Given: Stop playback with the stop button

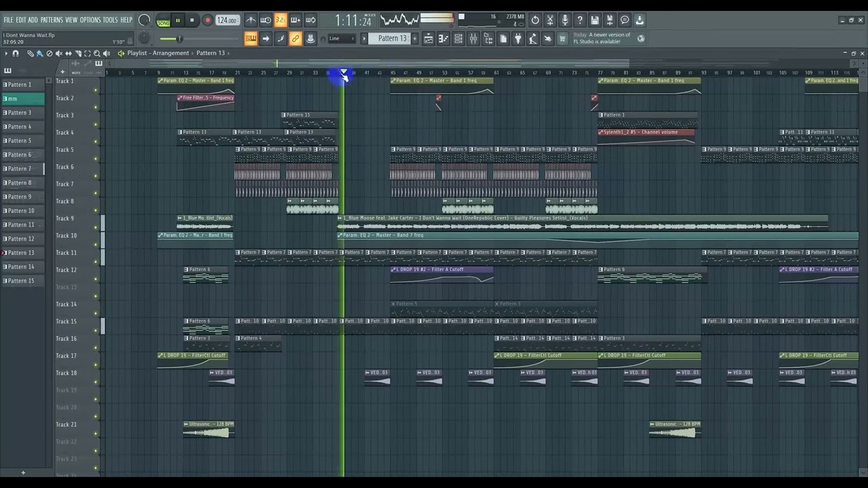Looking at the screenshot, I should click(192, 20).
